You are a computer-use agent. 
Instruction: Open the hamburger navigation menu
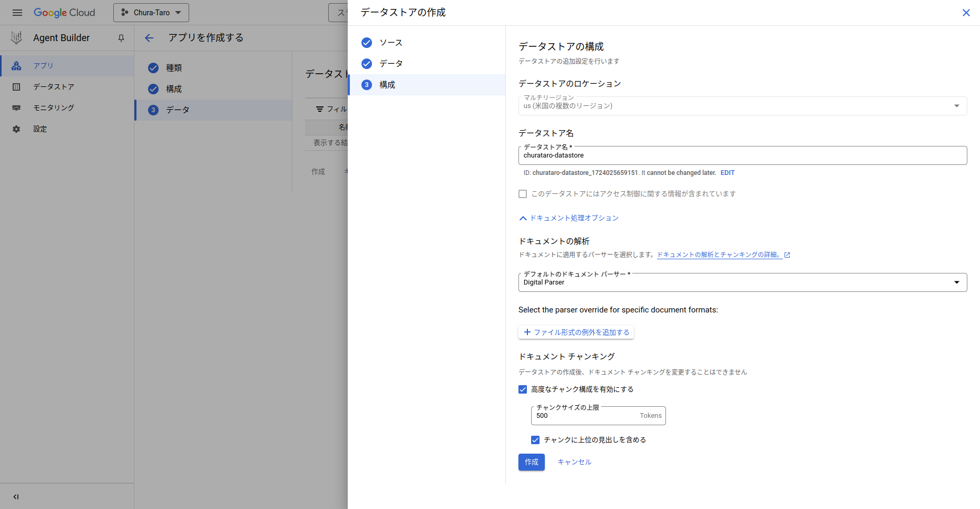[17, 13]
